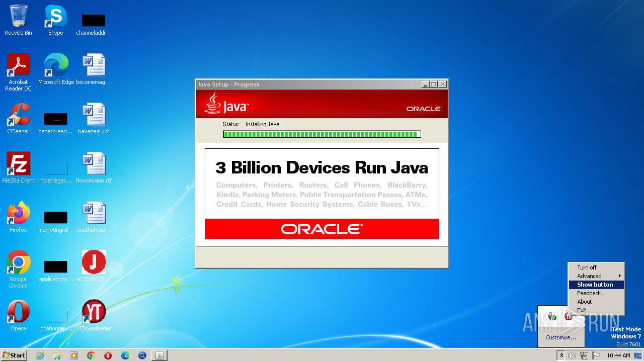Launch Skype from the desktop shortcut
This screenshot has width=644, height=362.
[55, 20]
